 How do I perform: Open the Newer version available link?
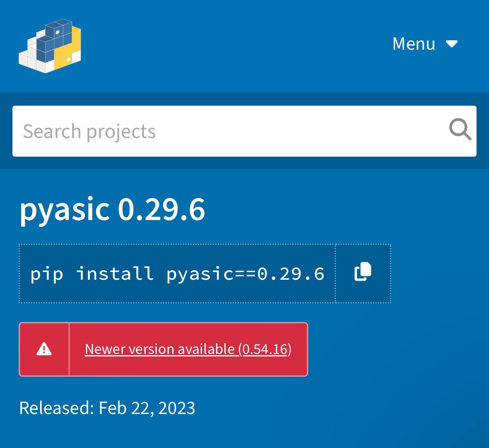pos(188,349)
